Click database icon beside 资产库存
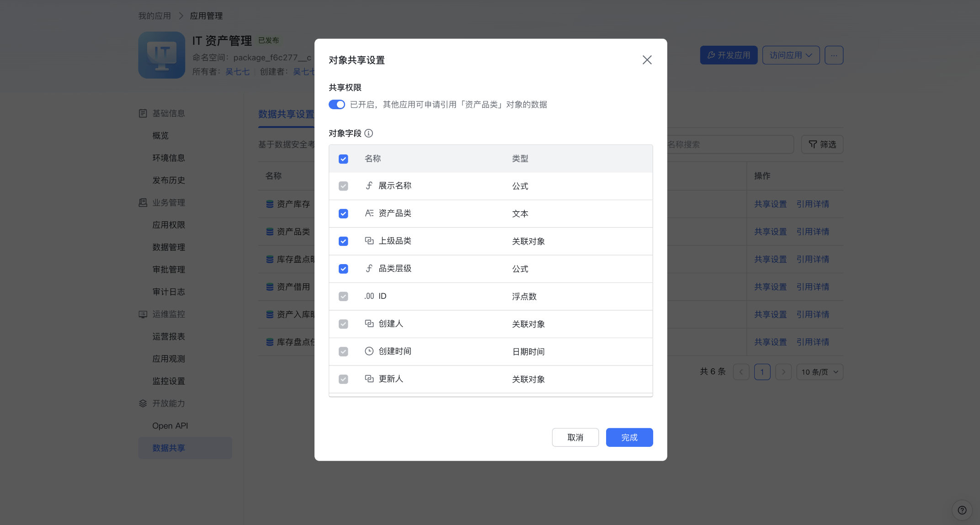 (x=270, y=204)
